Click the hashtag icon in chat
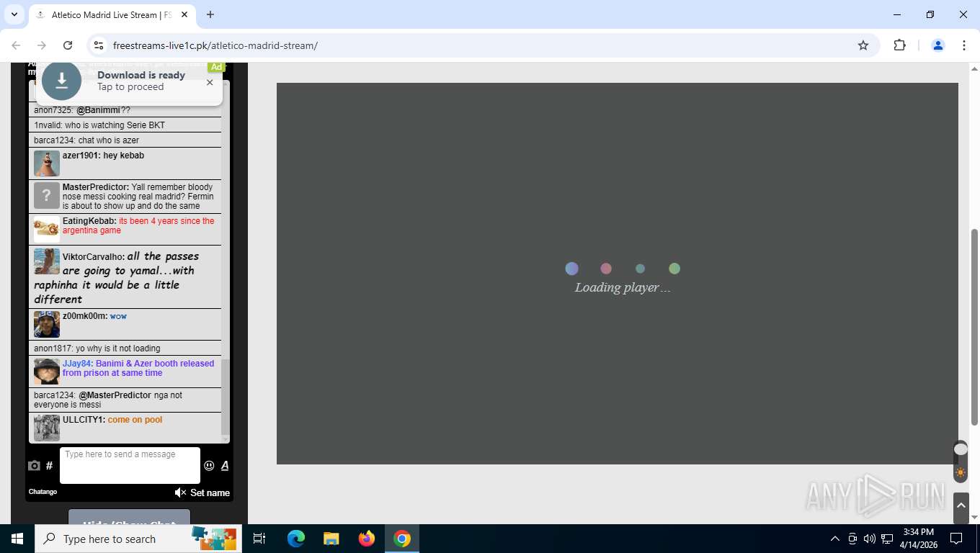 point(49,466)
